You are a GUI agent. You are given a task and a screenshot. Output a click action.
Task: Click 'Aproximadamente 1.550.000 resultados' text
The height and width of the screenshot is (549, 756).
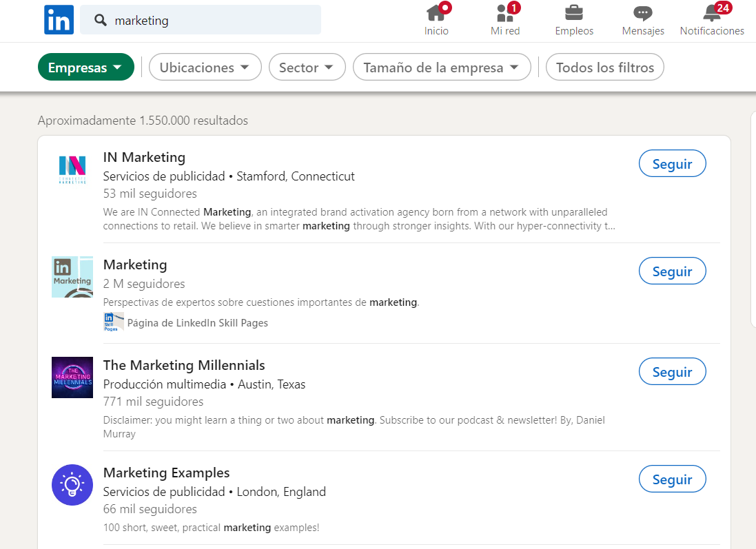click(143, 121)
